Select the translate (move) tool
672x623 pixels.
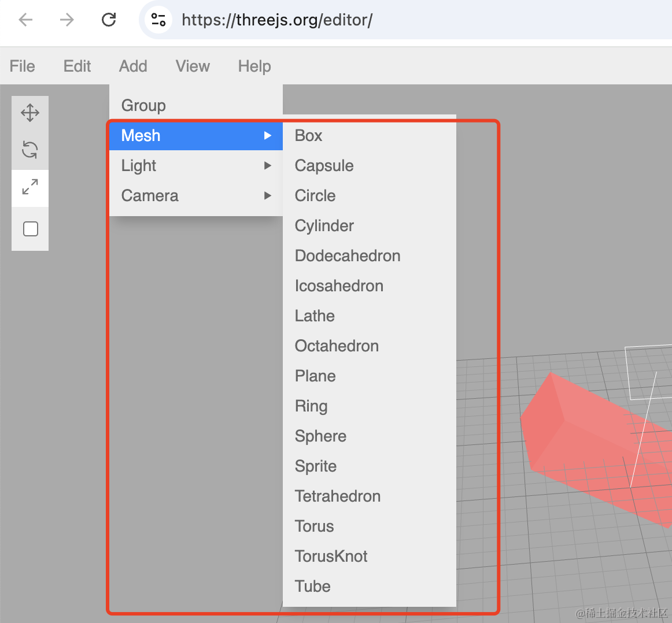(x=30, y=113)
